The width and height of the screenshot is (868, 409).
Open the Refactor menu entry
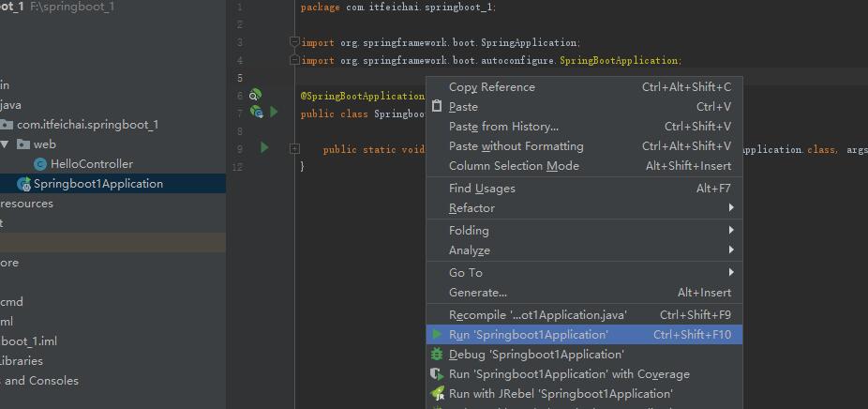click(584, 208)
